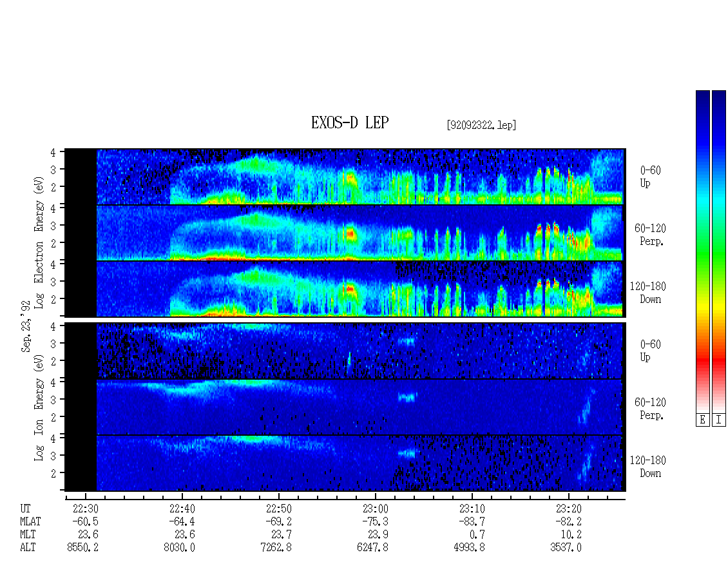
Task: Click the Sep. 23, '92 date label
Action: [x=26, y=326]
